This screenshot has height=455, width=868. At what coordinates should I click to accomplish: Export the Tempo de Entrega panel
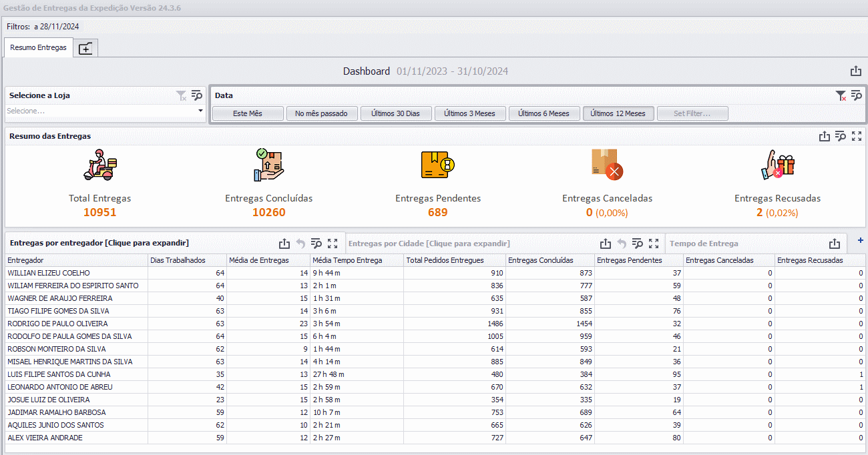pyautogui.click(x=834, y=244)
